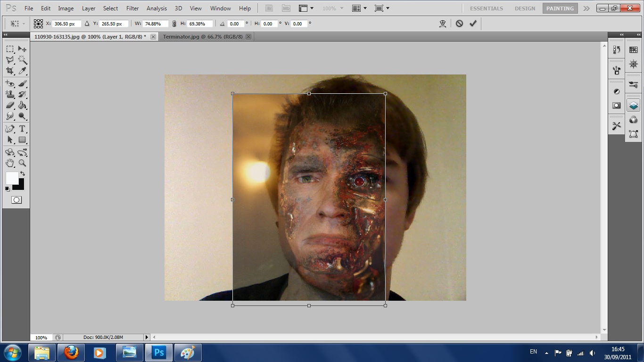The image size is (644, 362).
Task: Select the 3D Camera Rotate tool
Action: tap(22, 152)
